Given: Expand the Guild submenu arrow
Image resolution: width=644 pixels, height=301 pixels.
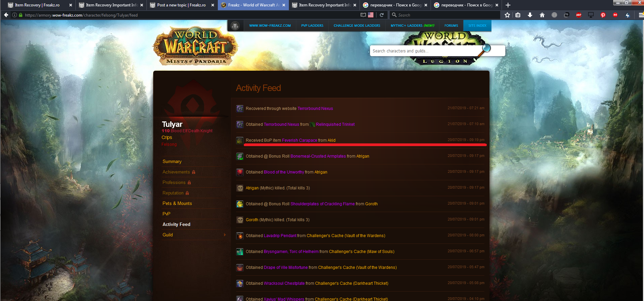Looking at the screenshot, I should (225, 235).
